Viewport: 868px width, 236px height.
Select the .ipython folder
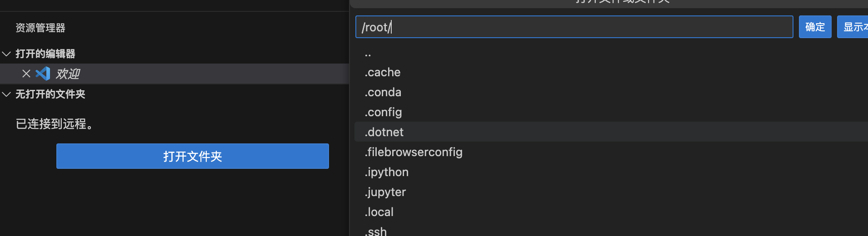pos(387,172)
